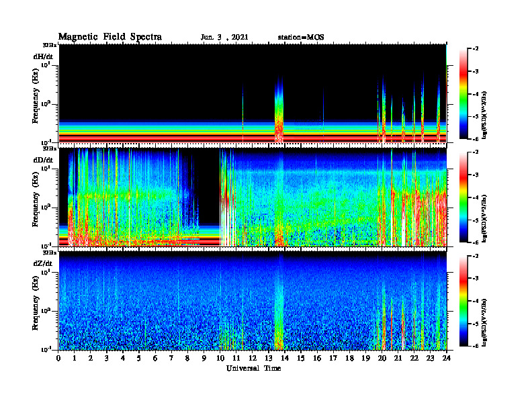
Task: Click the '1' hour tick label
Action: (75, 359)
